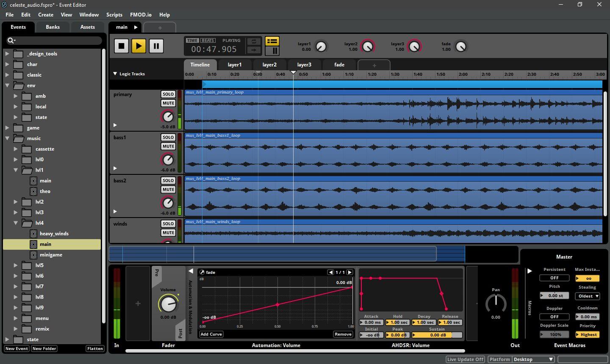Click the Stop playback button

(x=122, y=46)
